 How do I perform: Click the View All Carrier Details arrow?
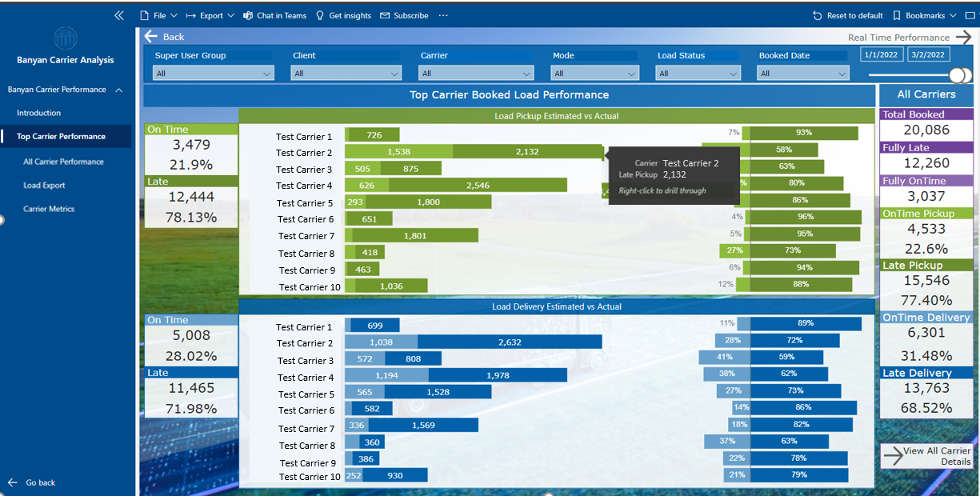coord(894,455)
